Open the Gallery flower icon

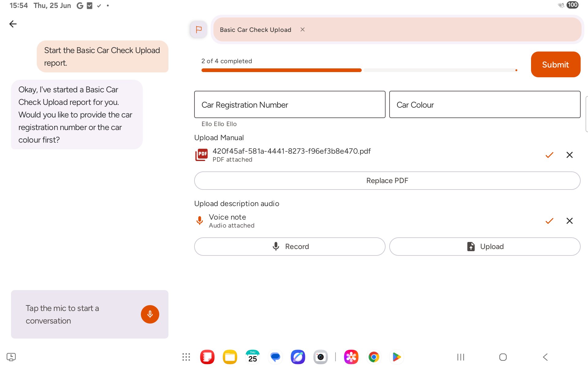tap(351, 357)
